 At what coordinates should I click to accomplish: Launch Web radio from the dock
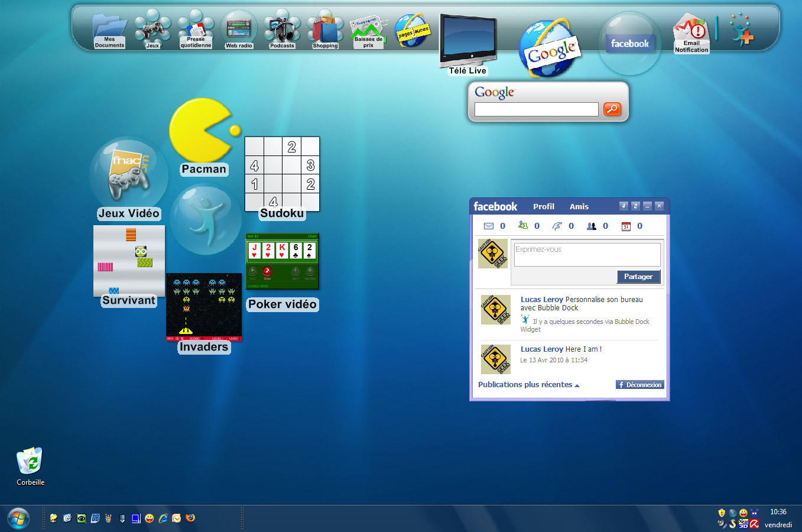[x=239, y=29]
